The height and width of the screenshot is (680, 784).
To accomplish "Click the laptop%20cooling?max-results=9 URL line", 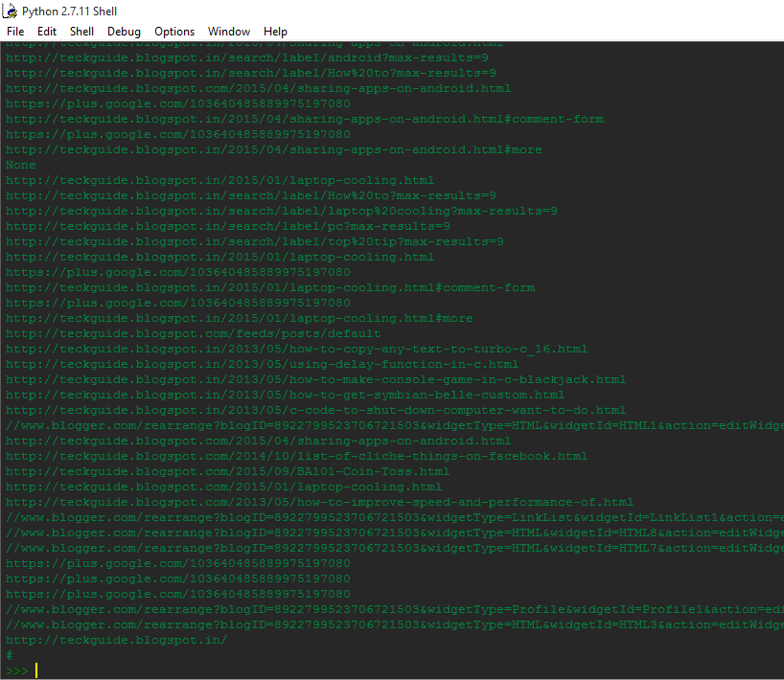I will coord(282,211).
